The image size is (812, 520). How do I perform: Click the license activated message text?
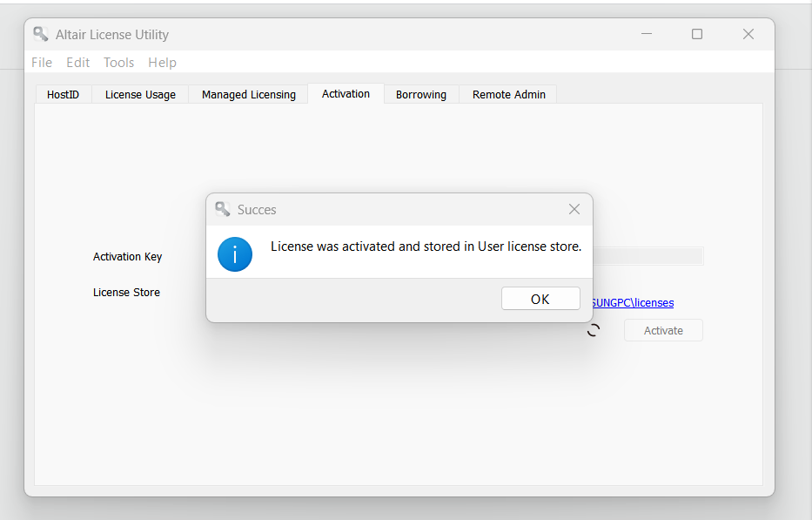pyautogui.click(x=426, y=246)
